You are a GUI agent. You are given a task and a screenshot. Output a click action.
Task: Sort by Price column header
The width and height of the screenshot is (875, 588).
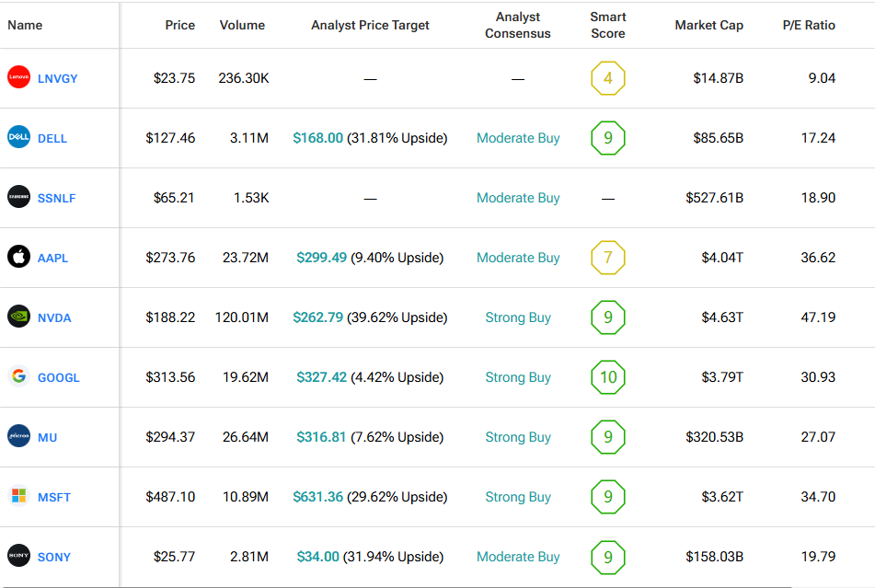pyautogui.click(x=179, y=25)
